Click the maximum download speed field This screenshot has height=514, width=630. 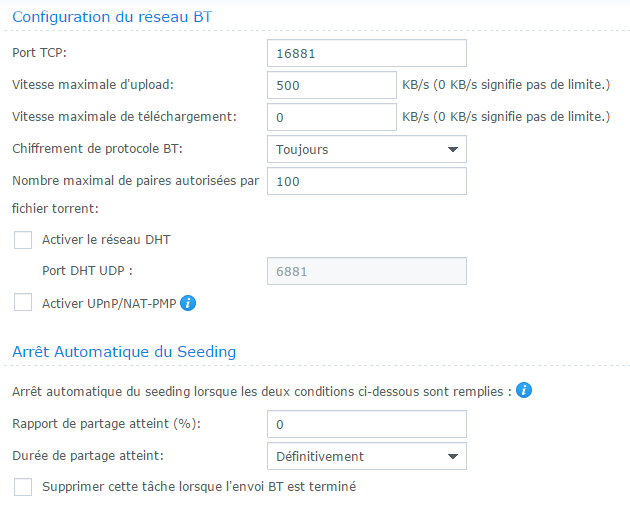coord(331,117)
